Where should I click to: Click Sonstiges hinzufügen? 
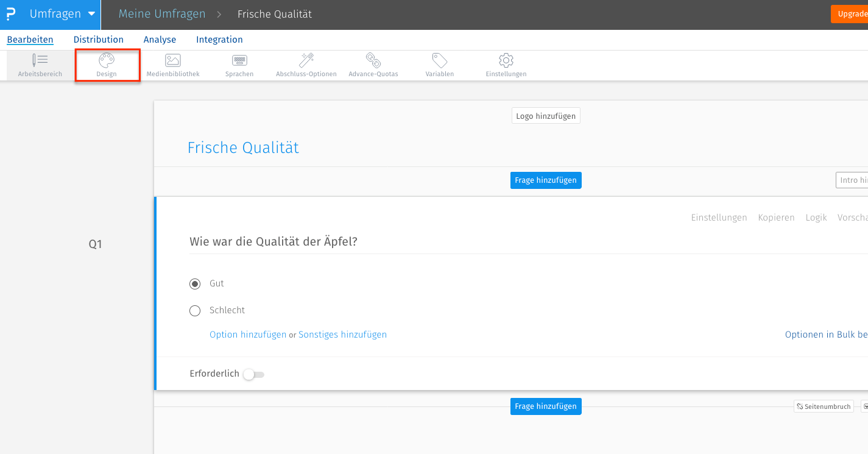point(343,334)
